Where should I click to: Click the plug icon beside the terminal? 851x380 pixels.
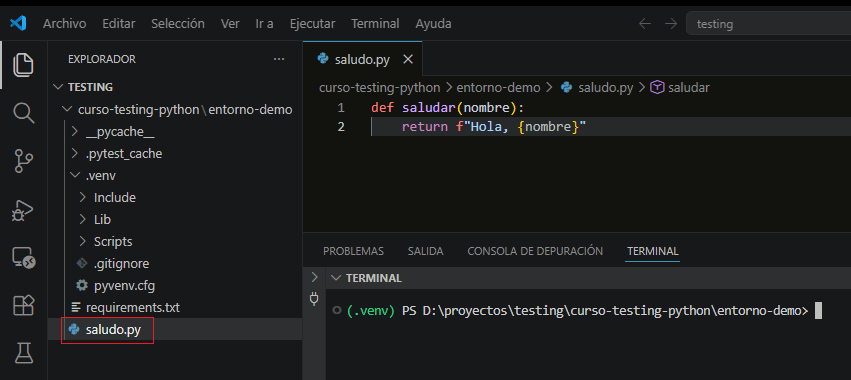pyautogui.click(x=314, y=299)
